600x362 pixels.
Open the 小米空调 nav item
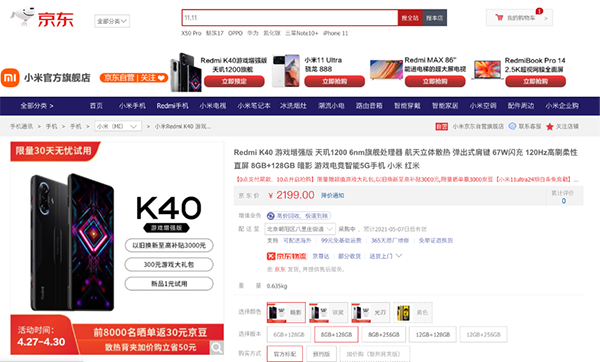(483, 106)
